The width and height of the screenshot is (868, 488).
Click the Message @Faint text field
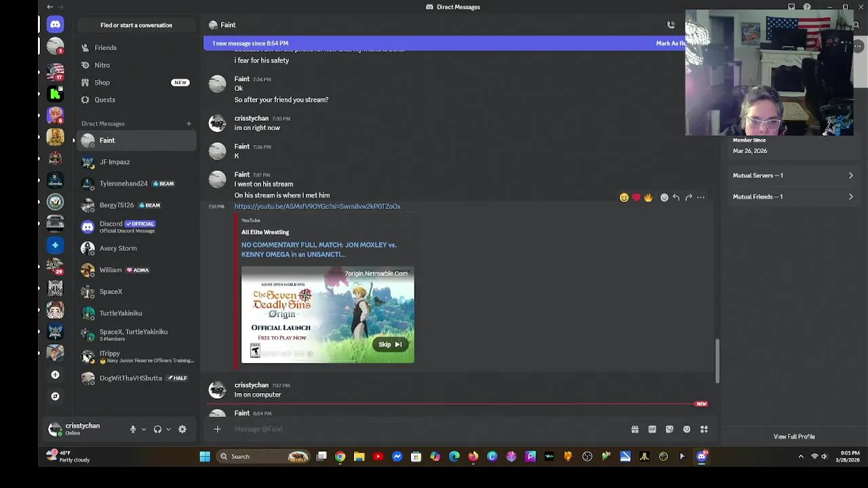[427, 429]
